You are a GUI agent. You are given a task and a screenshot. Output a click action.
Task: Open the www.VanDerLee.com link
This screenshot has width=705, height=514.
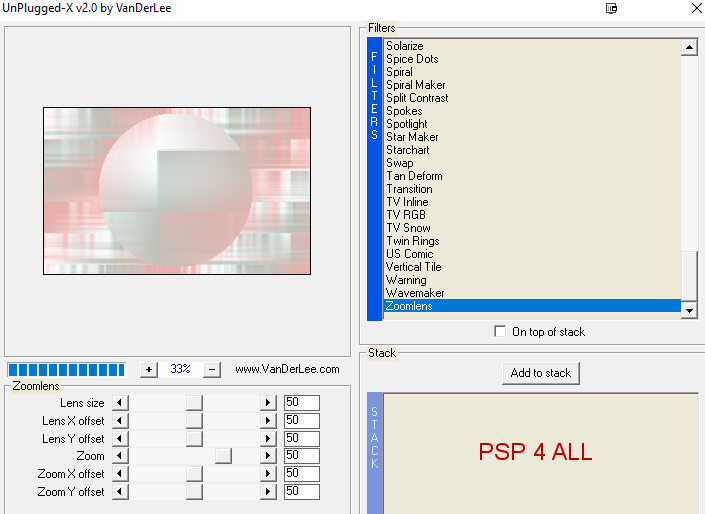pyautogui.click(x=289, y=369)
